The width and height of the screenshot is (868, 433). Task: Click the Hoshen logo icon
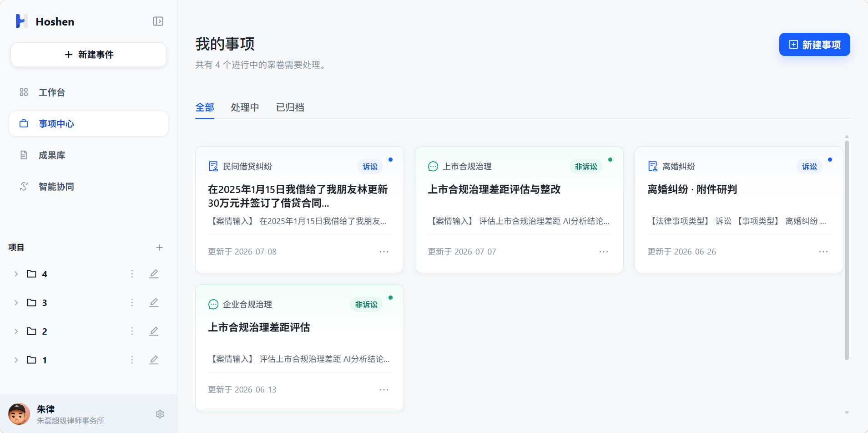[x=21, y=21]
